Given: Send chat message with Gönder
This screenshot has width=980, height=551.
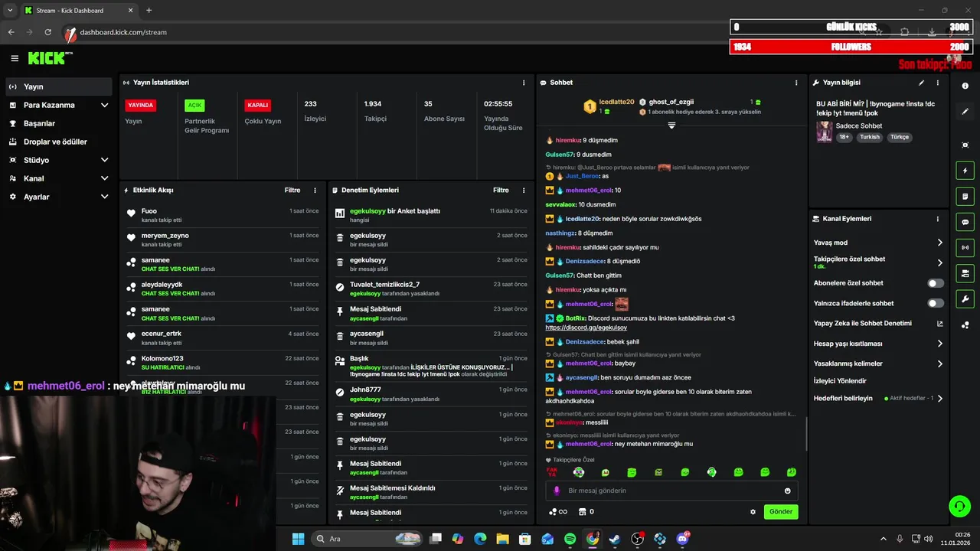Looking at the screenshot, I should coord(781,512).
